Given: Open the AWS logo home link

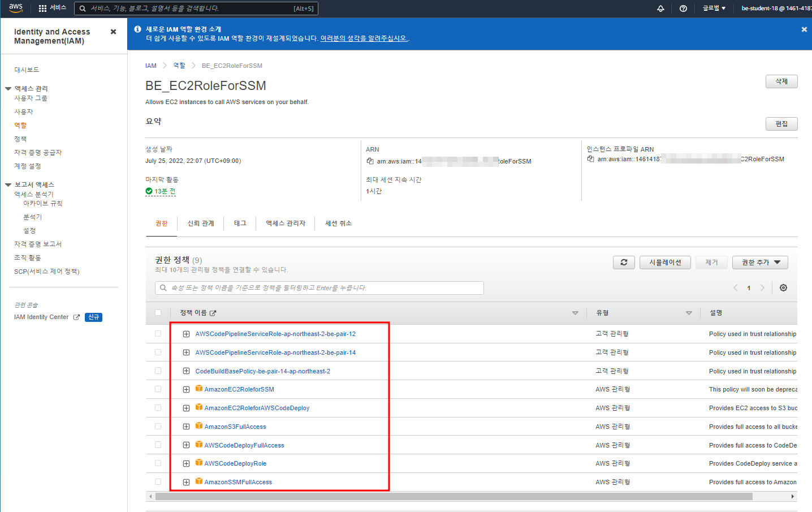Looking at the screenshot, I should click(x=16, y=8).
